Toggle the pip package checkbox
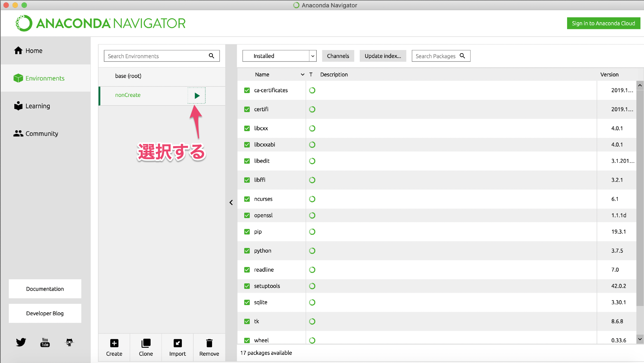Screen dimensions: 644x363 coord(247,232)
